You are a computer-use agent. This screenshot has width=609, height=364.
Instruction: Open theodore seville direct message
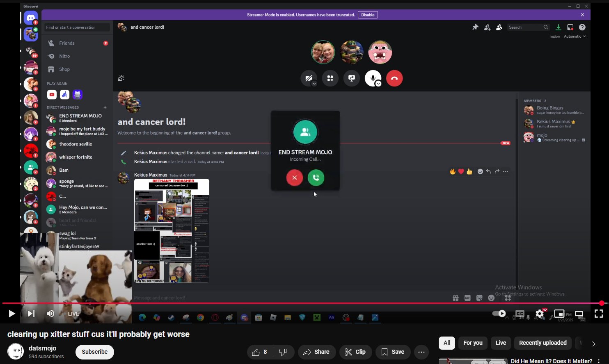(77, 144)
